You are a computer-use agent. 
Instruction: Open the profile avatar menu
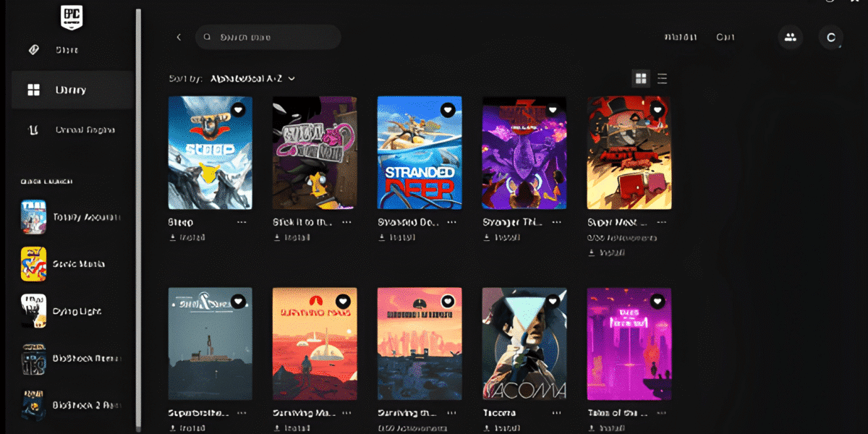click(x=830, y=37)
